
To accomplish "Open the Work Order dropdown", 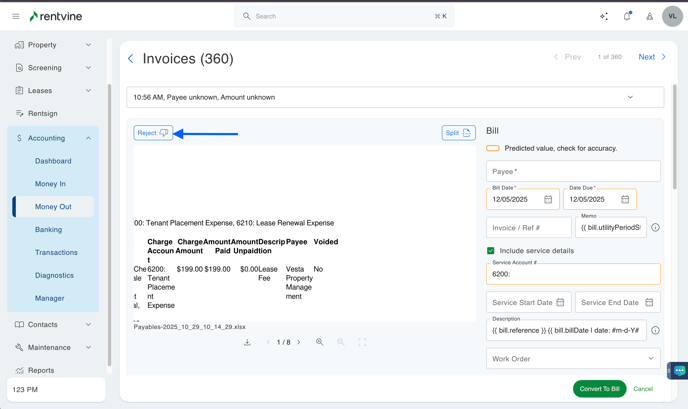I will 573,358.
